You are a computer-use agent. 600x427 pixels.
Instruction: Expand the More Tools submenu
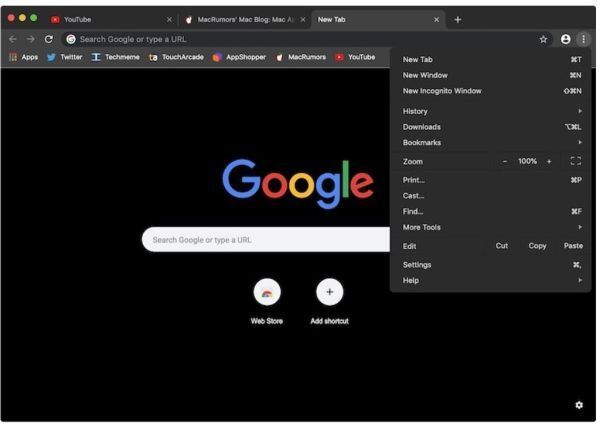[x=492, y=227]
